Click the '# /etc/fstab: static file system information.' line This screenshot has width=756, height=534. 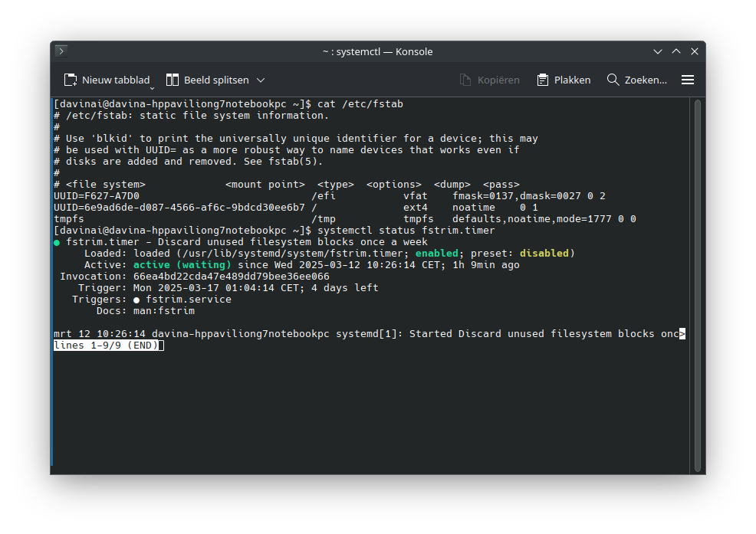[192, 116]
